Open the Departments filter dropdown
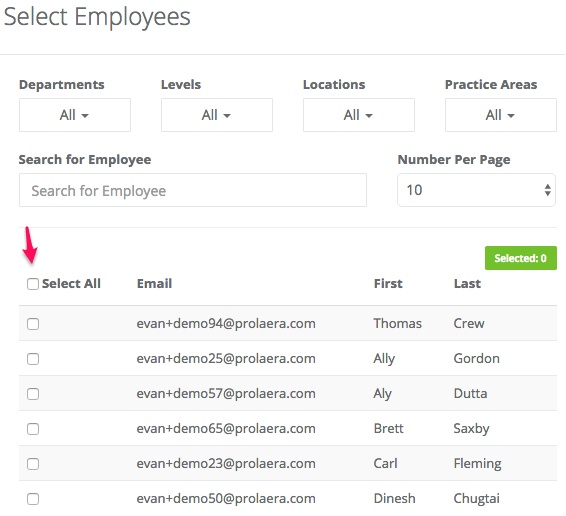The image size is (566, 516). click(x=75, y=115)
